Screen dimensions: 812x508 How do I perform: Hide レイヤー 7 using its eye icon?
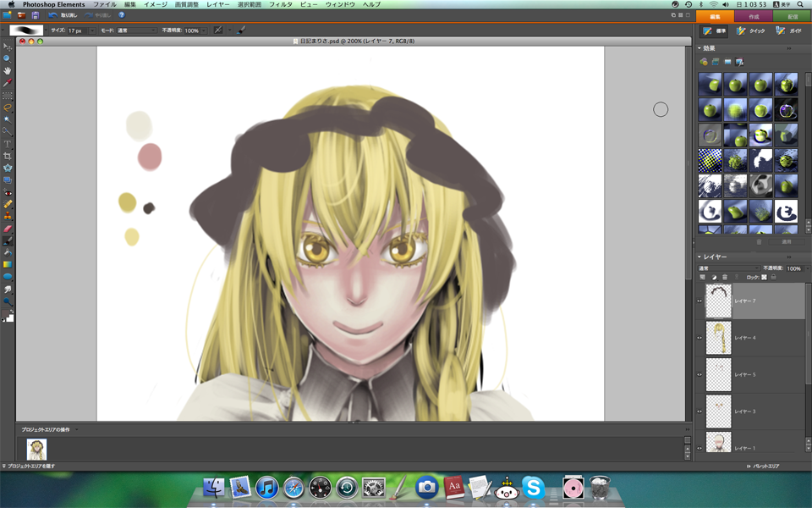[x=700, y=301]
